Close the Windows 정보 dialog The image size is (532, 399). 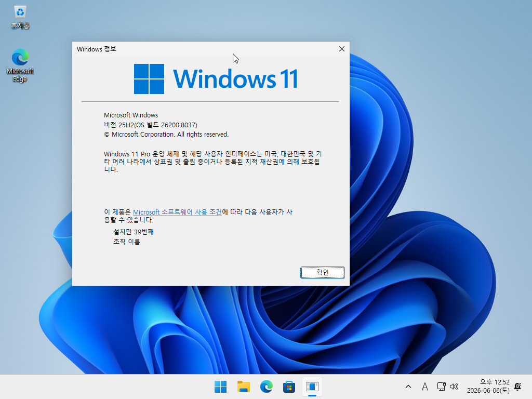(342, 49)
